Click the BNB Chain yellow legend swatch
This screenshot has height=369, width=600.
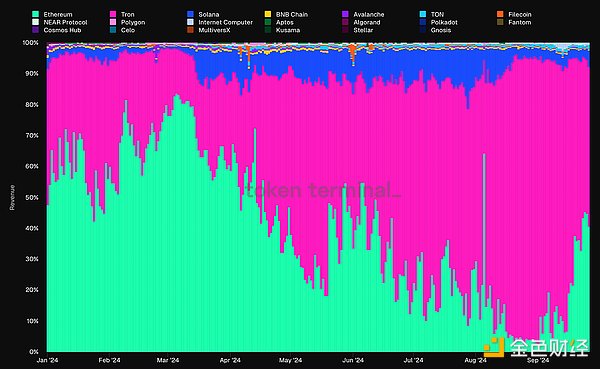pyautogui.click(x=268, y=14)
